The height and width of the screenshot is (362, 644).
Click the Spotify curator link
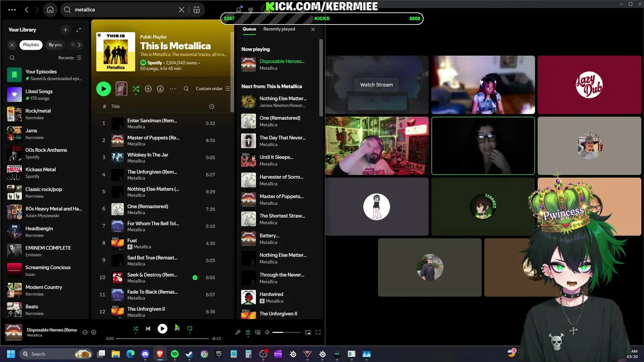155,63
